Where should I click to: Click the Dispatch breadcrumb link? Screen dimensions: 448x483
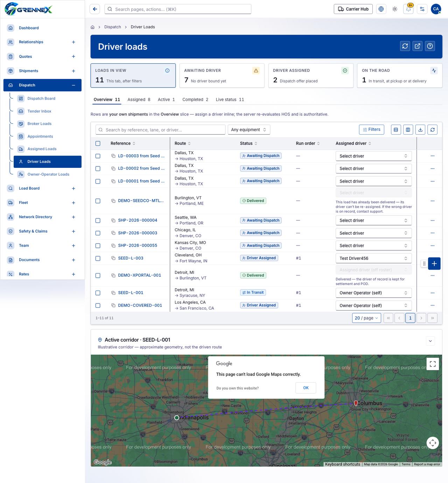tap(113, 27)
